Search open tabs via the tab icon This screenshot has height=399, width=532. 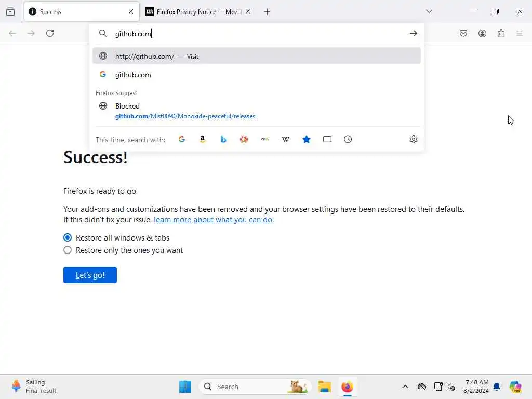point(327,139)
